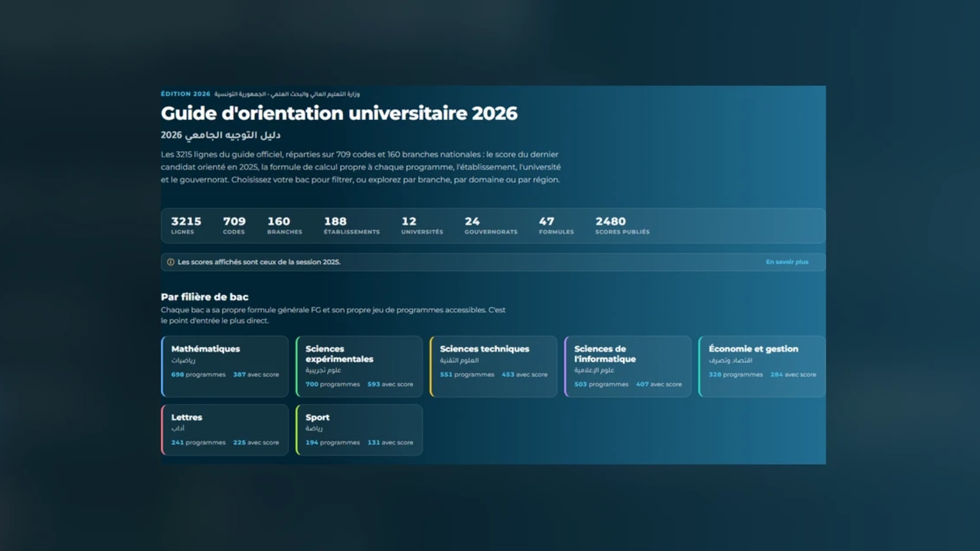Click the 188 Établissements statistic

click(x=352, y=225)
